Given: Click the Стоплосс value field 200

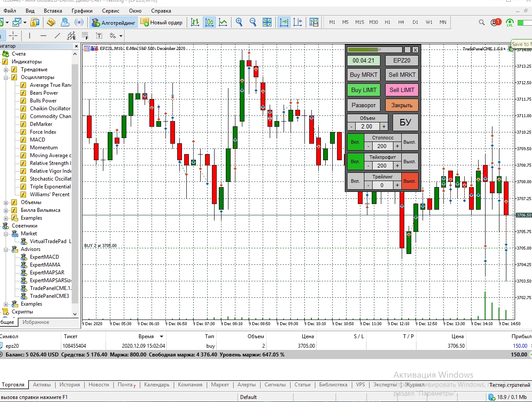Looking at the screenshot, I should pos(382,146).
